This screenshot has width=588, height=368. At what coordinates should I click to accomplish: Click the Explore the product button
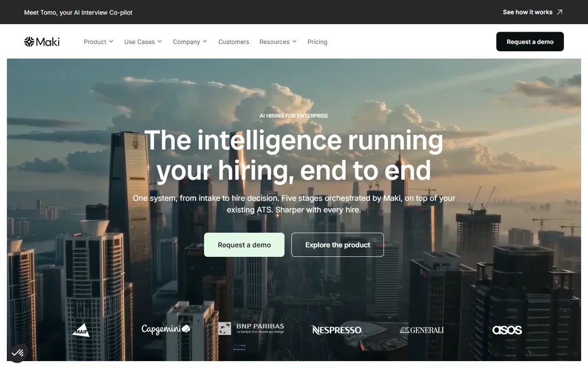click(337, 245)
